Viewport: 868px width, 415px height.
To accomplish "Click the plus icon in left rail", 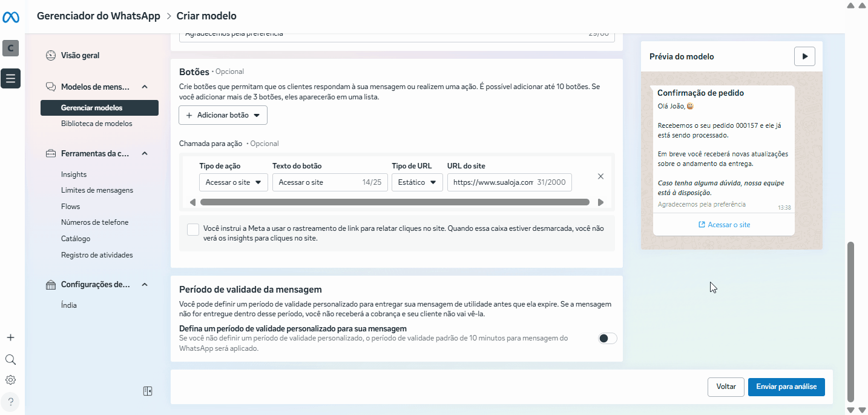I will [10, 337].
